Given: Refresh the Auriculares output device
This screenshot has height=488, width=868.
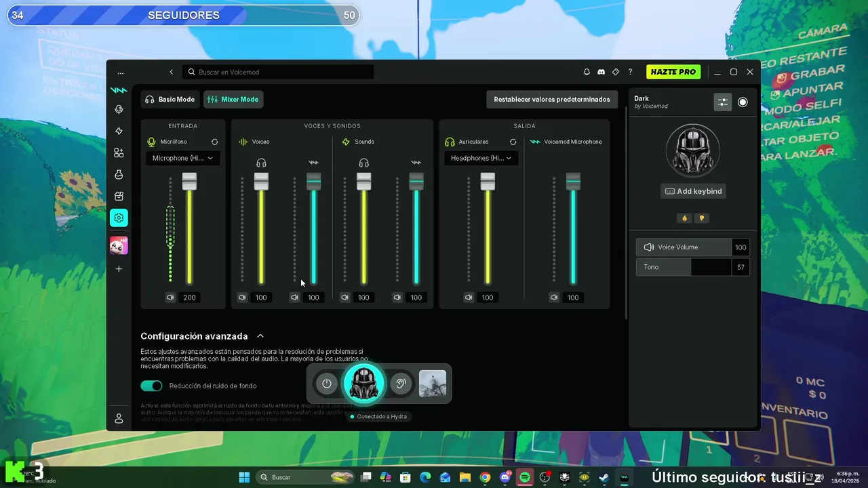Looking at the screenshot, I should click(x=513, y=142).
